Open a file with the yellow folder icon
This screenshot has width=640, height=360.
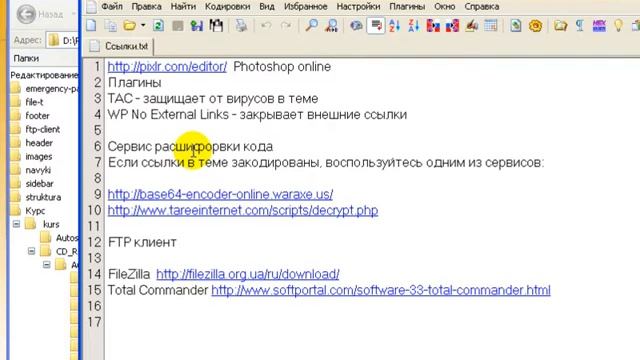pos(129,26)
